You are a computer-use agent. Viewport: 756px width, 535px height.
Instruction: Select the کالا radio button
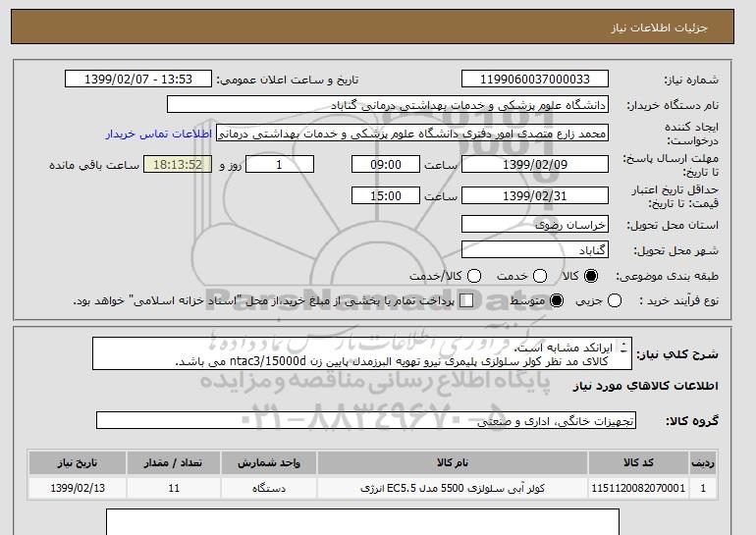[591, 276]
